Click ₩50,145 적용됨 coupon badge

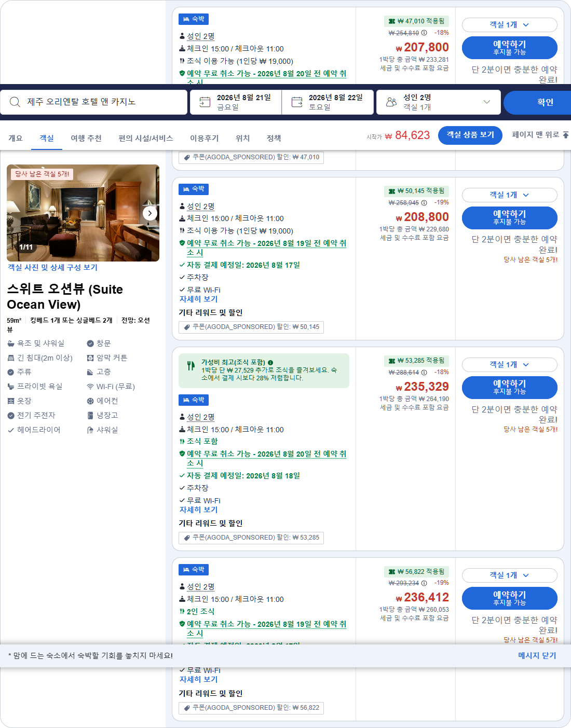point(416,191)
